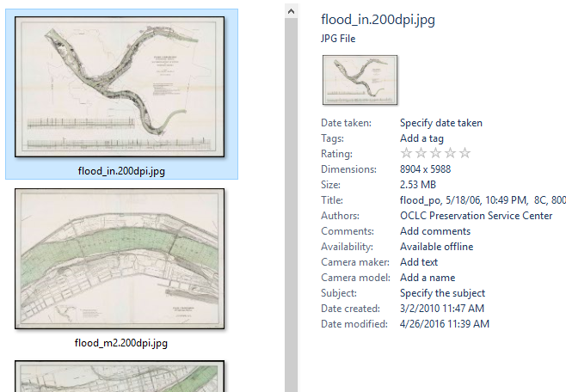The height and width of the screenshot is (392, 566).
Task: Click the 'JPG File' type label
Action: [338, 39]
